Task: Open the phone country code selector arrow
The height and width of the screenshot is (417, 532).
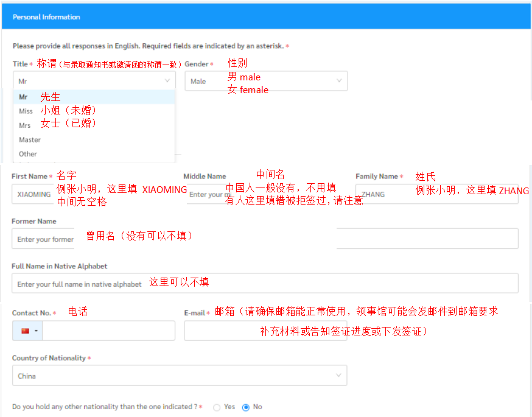Action: [x=36, y=331]
